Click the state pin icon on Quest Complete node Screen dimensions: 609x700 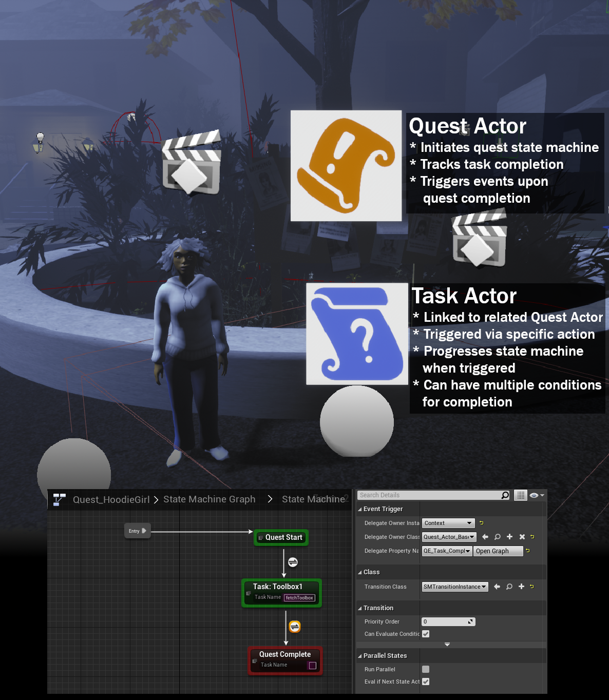pos(254,661)
